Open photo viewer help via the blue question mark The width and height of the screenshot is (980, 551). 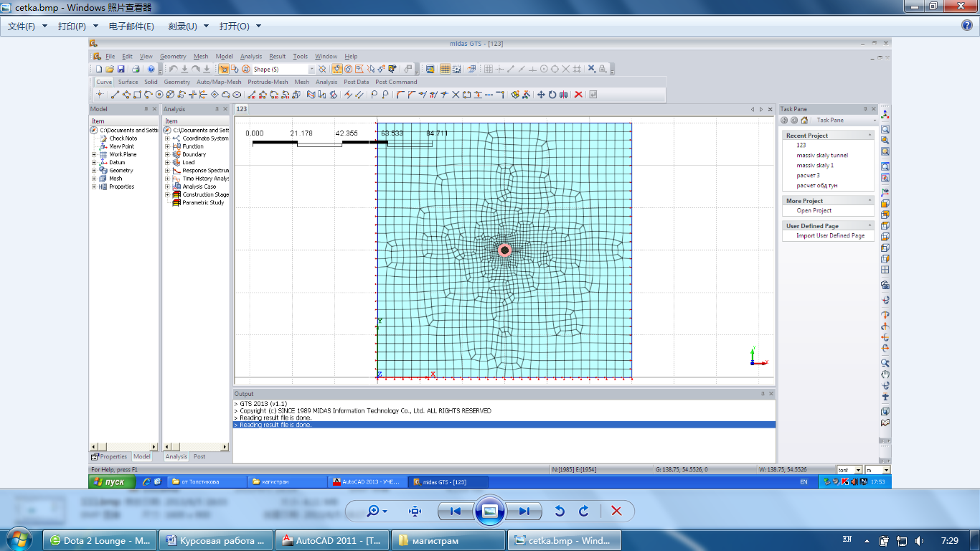[967, 26]
